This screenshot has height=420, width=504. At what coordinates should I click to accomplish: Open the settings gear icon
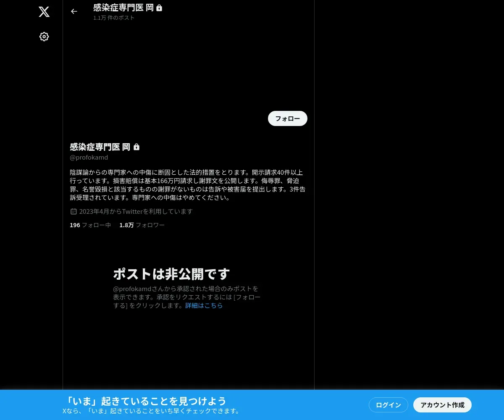[x=44, y=37]
